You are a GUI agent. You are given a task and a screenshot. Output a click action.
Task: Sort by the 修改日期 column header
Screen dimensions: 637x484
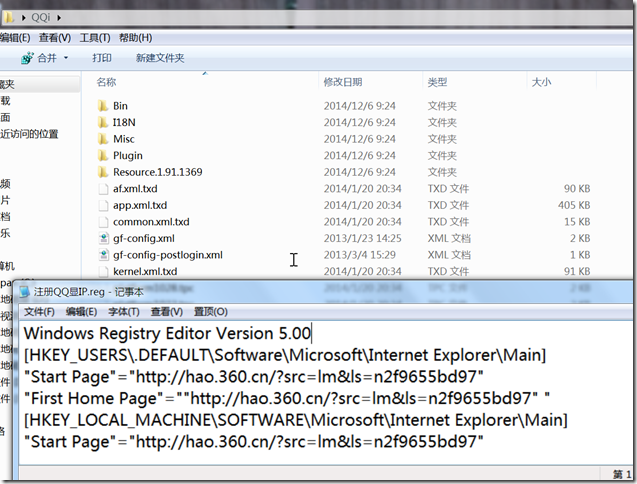tap(343, 82)
